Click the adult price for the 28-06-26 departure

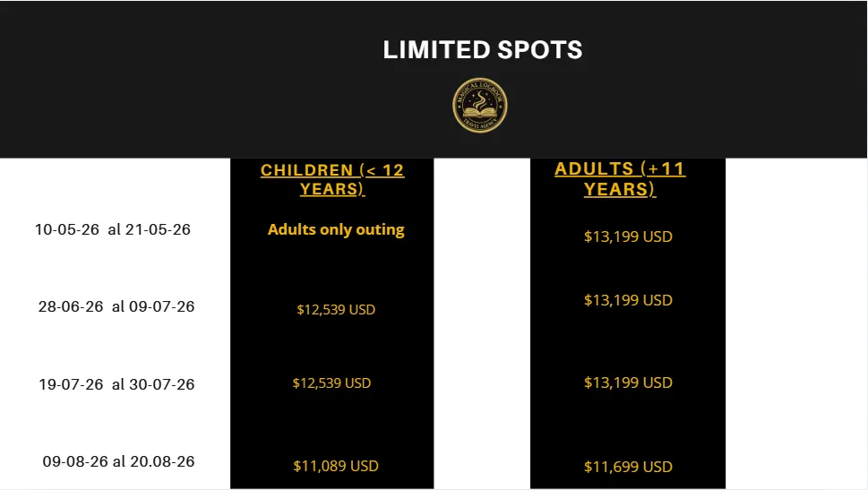point(628,300)
